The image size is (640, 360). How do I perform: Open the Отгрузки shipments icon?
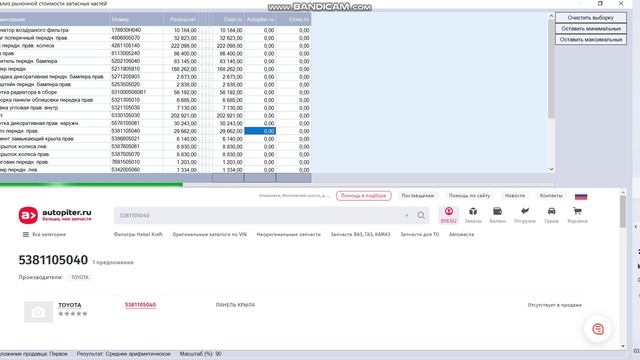pyautogui.click(x=524, y=215)
